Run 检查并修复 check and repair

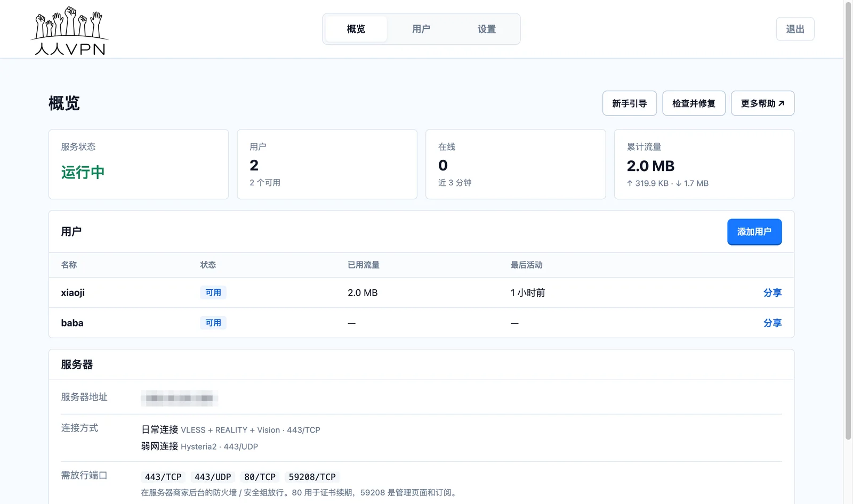tap(694, 103)
